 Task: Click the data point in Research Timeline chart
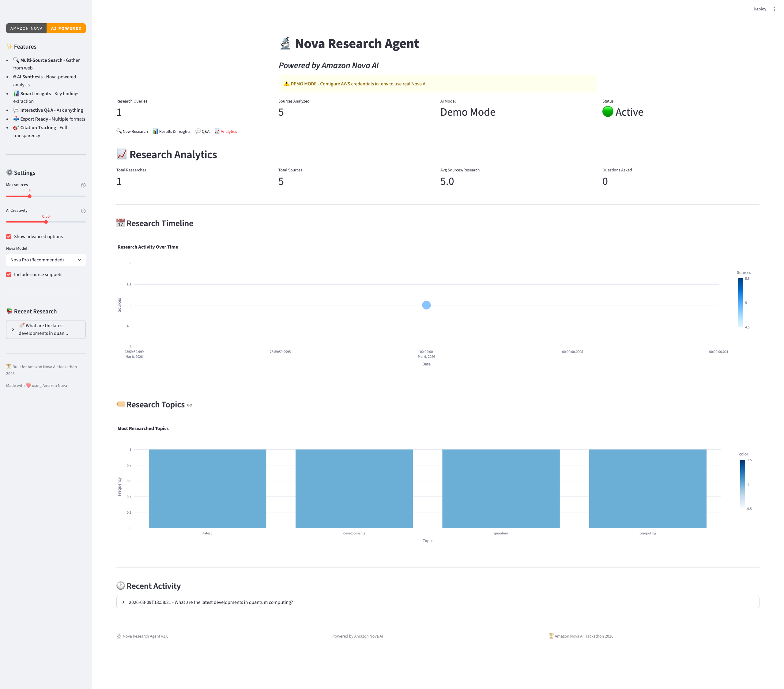426,305
